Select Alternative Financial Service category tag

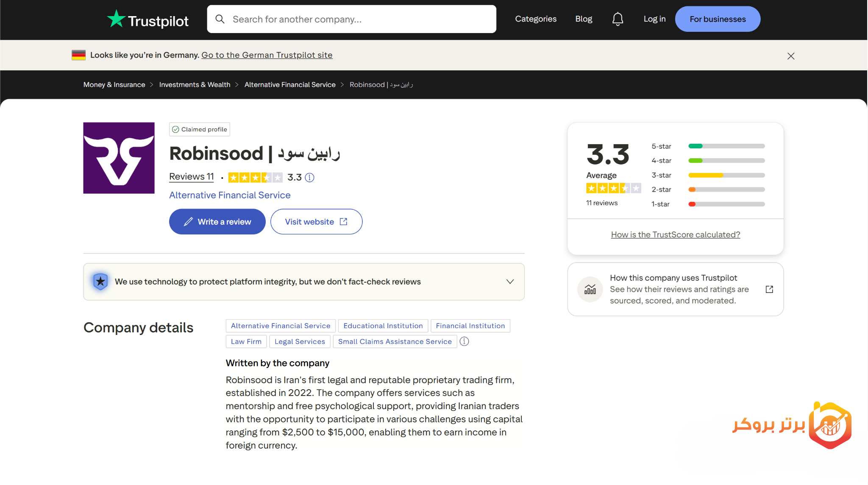pos(281,326)
